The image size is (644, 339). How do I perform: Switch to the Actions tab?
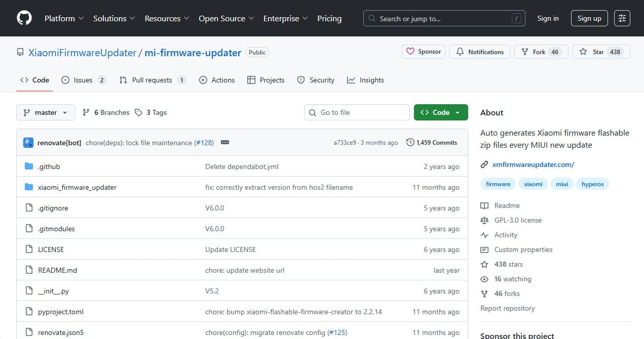217,80
